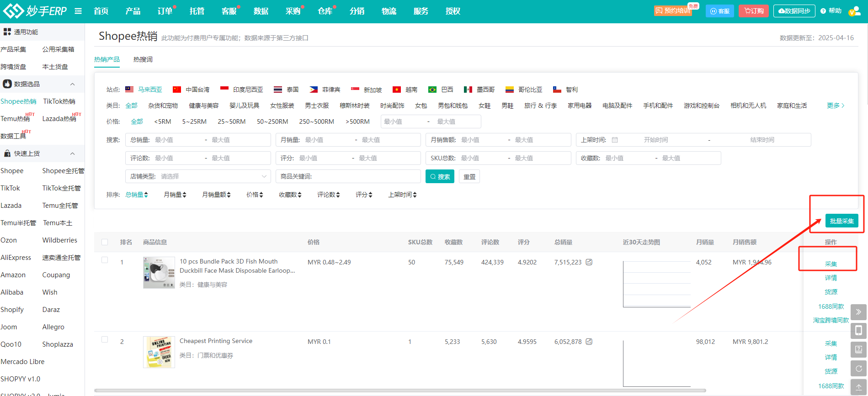This screenshot has height=396, width=868.
Task: Click 采集 for the face mask product
Action: (x=831, y=264)
